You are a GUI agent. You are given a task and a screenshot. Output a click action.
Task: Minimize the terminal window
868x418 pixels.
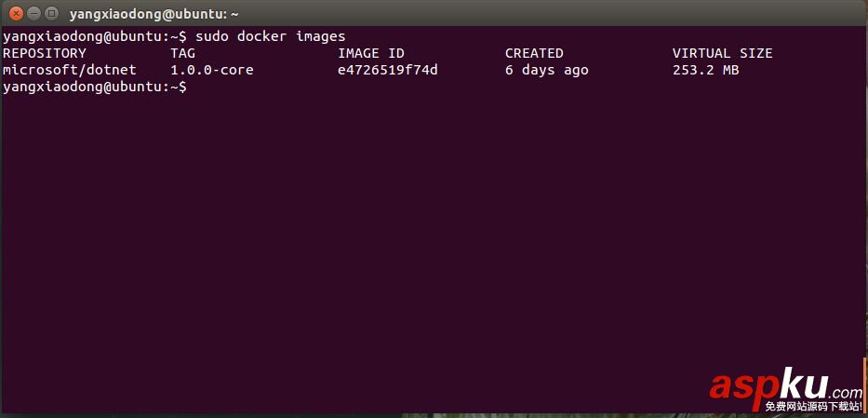[x=33, y=14]
